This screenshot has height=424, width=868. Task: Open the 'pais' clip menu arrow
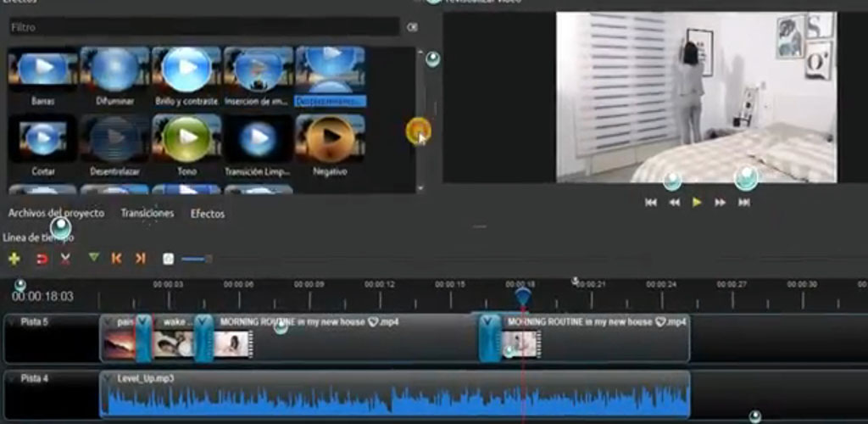[108, 322]
